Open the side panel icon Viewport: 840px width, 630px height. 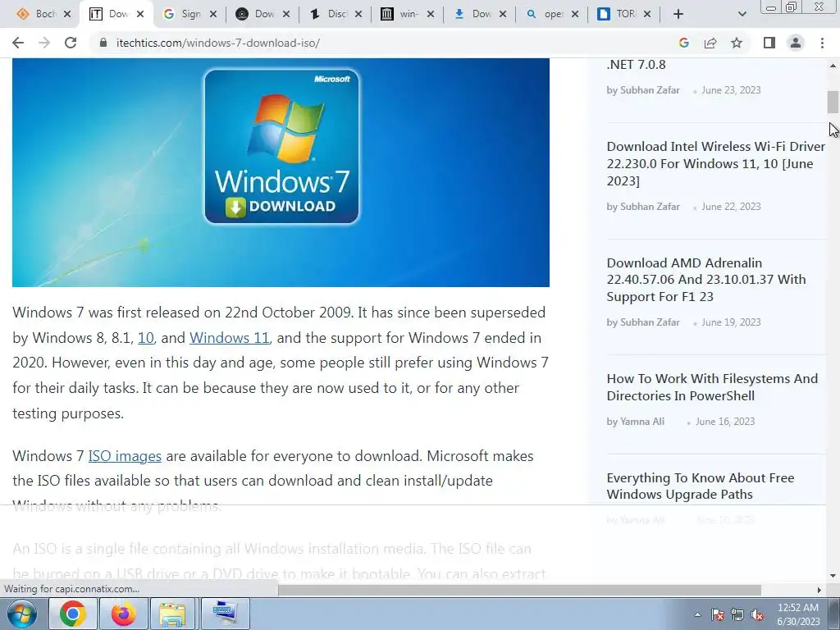[769, 43]
